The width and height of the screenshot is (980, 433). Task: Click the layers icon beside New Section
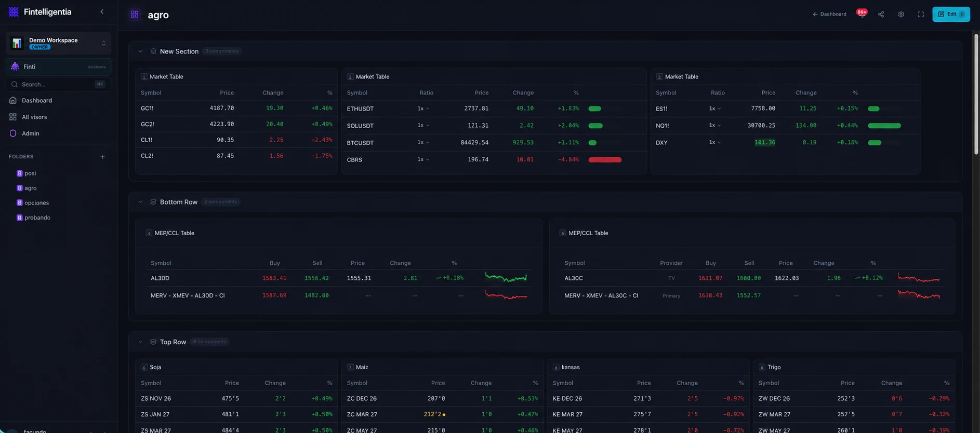153,51
